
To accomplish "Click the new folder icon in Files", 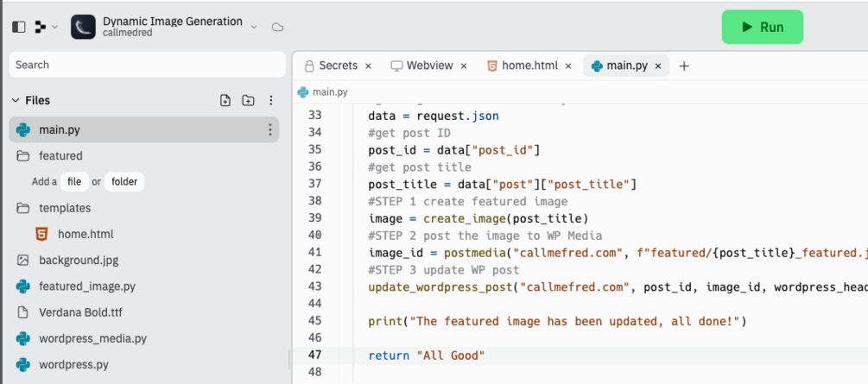I will [x=248, y=100].
